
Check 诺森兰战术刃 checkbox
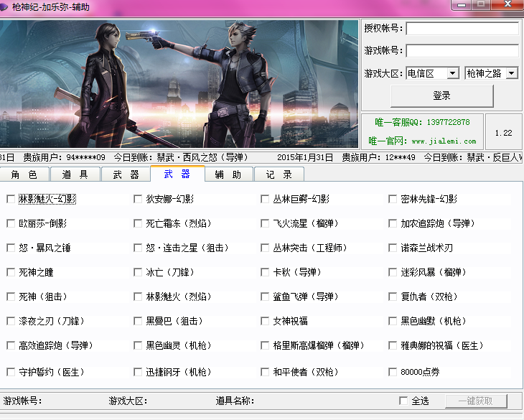click(x=393, y=248)
